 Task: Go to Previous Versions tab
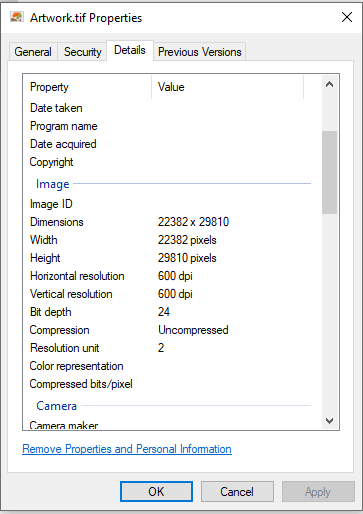(x=199, y=52)
